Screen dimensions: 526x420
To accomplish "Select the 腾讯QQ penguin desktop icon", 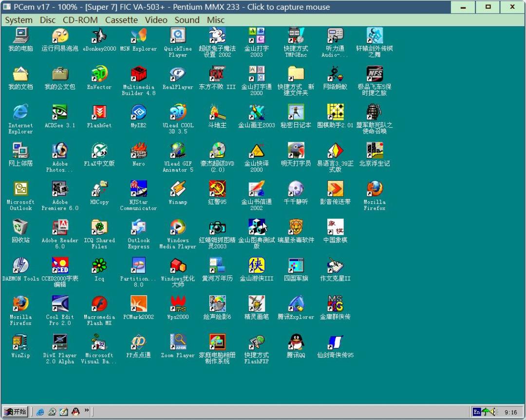I will (296, 347).
